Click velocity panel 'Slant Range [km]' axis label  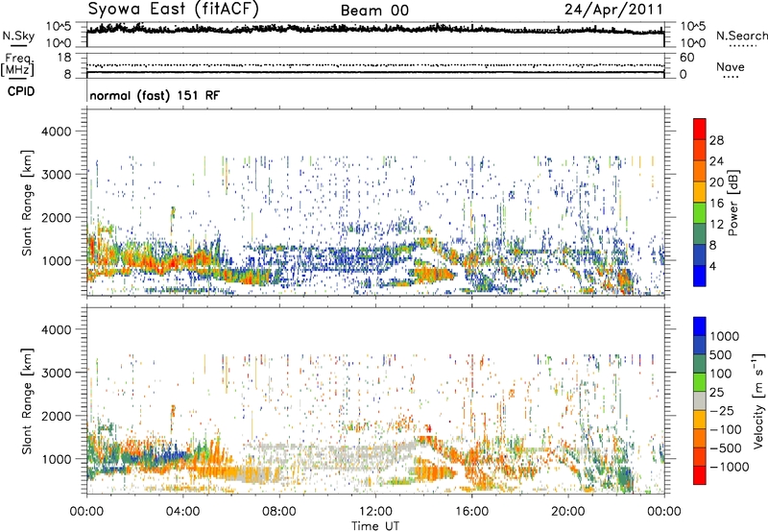[27, 400]
